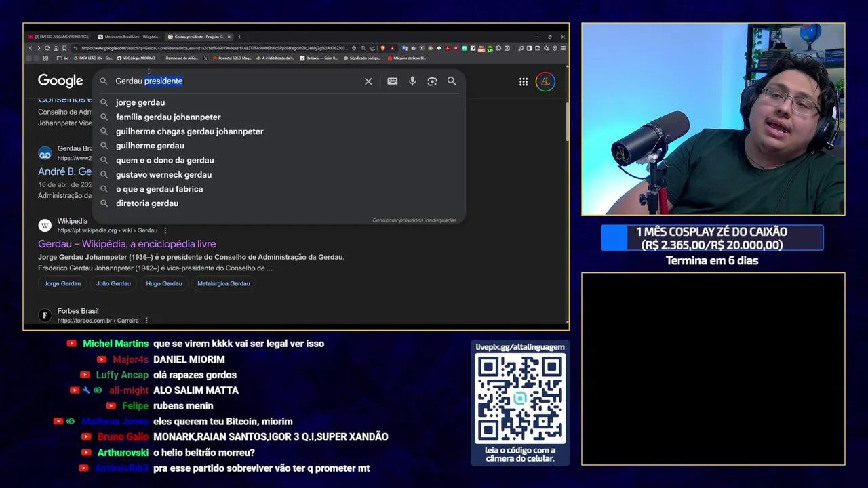Open more options beside Wikipedia result
This screenshot has height=488, width=868.
(x=165, y=230)
